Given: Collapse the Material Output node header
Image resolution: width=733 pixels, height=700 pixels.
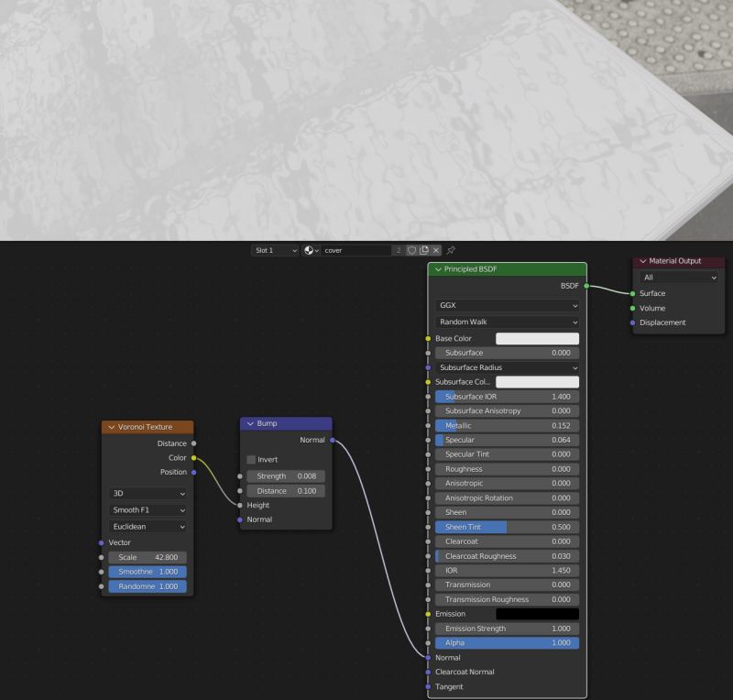Looking at the screenshot, I should click(642, 260).
